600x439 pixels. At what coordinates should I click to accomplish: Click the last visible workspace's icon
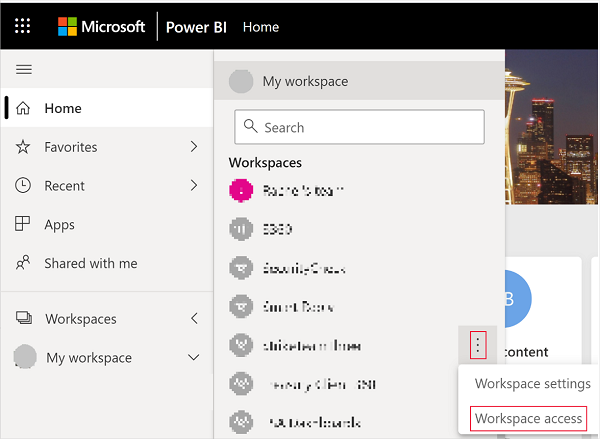(241, 422)
